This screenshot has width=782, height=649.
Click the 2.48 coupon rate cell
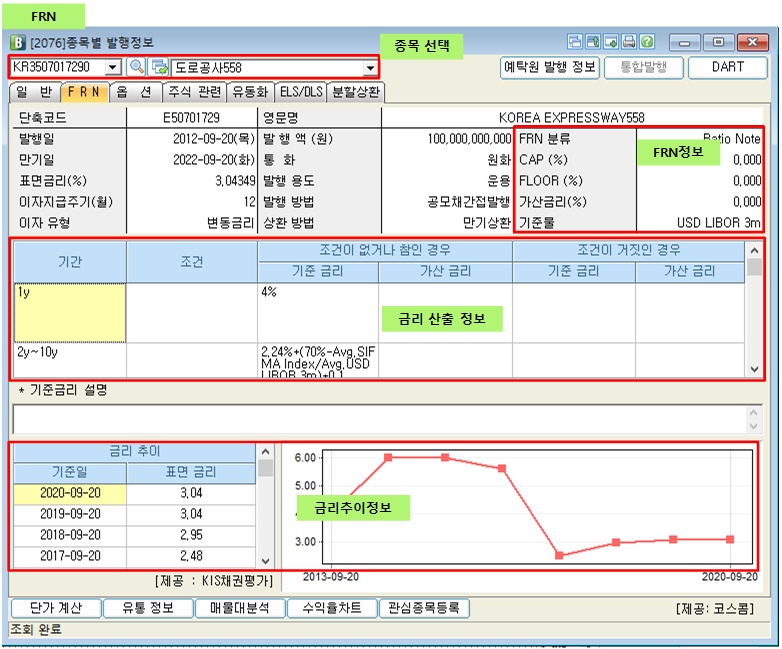click(x=191, y=556)
